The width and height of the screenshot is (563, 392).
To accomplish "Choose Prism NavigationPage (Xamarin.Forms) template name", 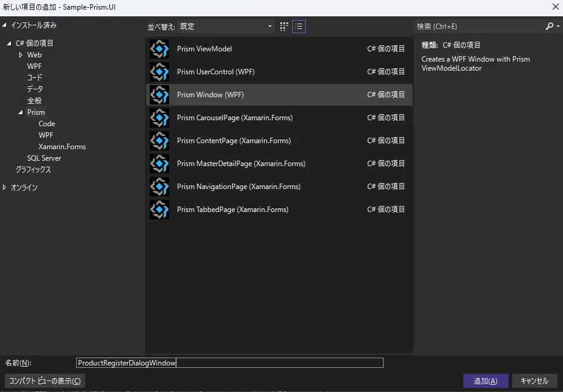I will [x=239, y=187].
